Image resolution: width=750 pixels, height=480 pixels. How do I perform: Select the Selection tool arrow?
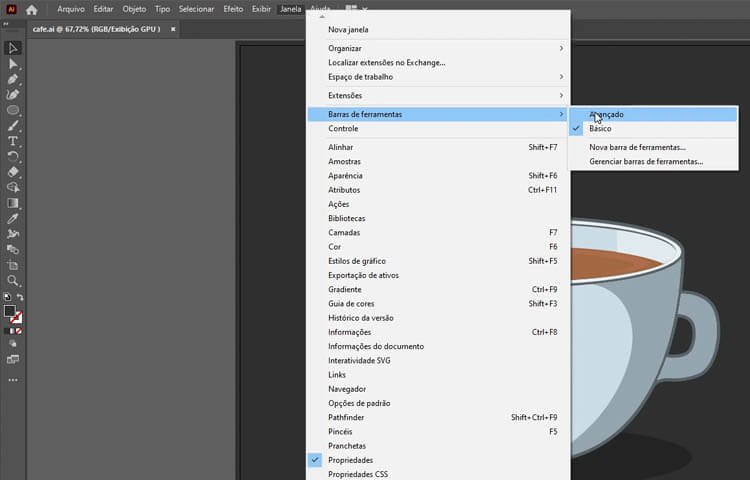(x=13, y=48)
